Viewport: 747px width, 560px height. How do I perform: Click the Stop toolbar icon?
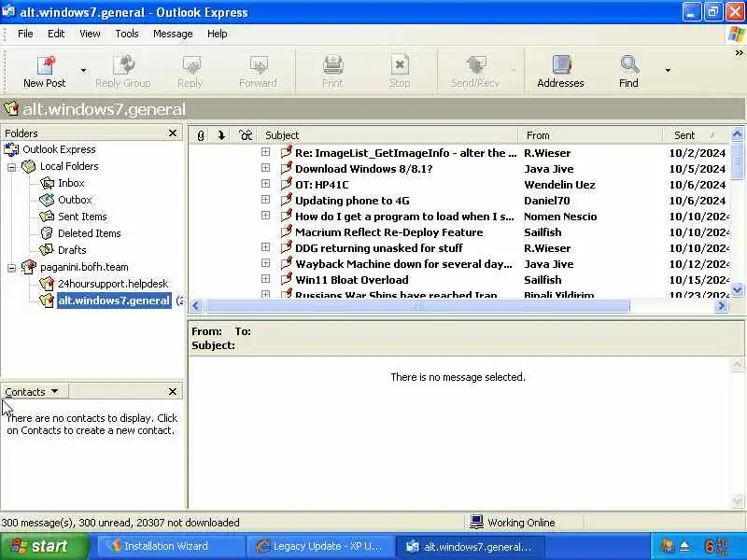pos(400,64)
